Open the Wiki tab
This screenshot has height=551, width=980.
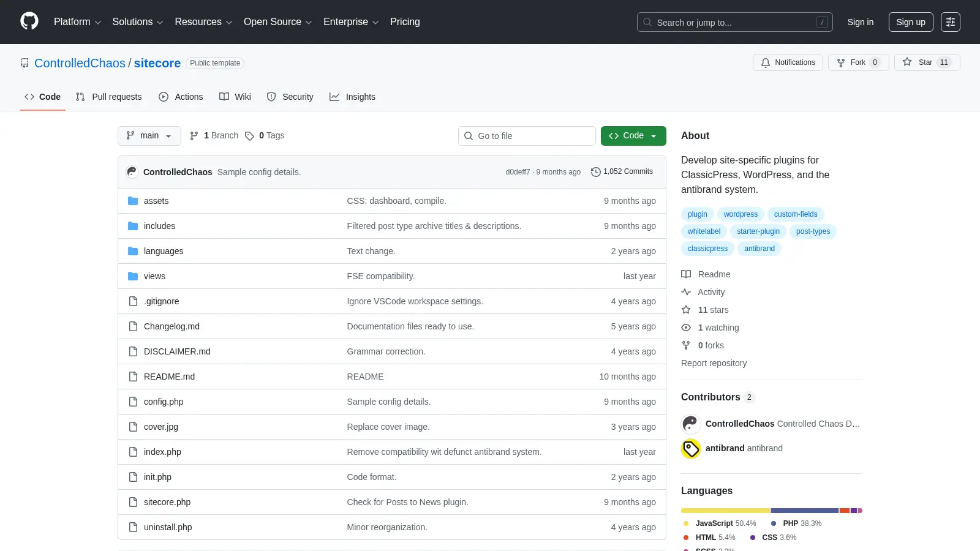(x=235, y=97)
